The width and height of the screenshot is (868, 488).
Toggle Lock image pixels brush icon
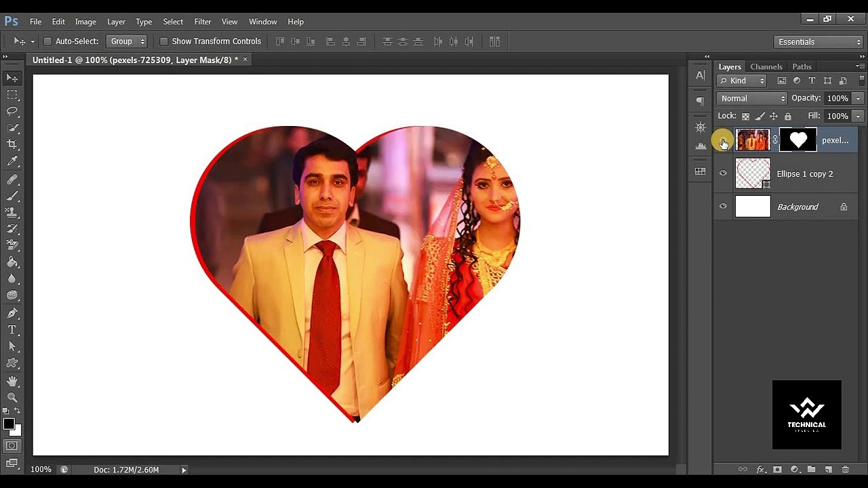click(759, 117)
